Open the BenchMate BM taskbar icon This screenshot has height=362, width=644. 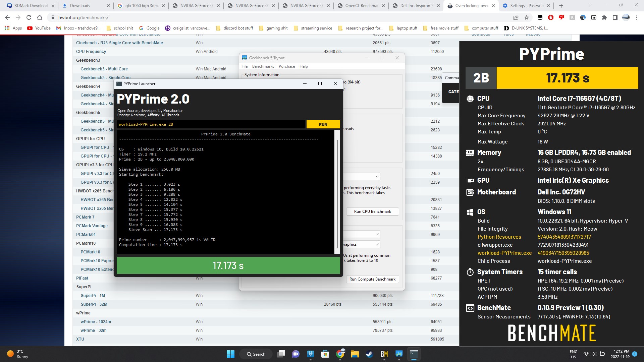coord(384,354)
